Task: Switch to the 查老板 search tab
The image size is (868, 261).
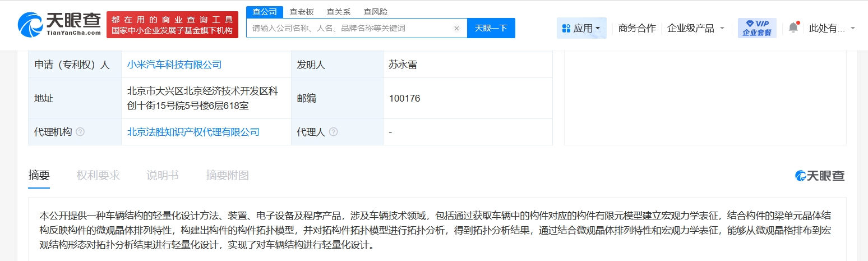Action: 302,12
